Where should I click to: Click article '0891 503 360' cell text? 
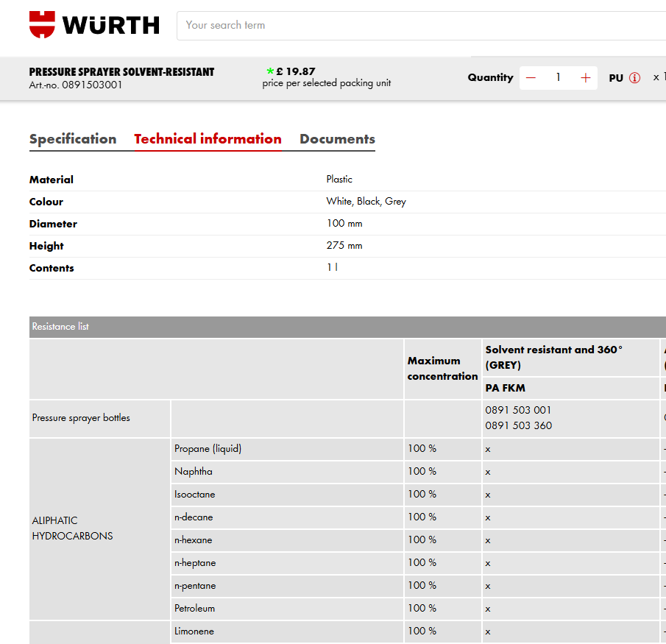tap(518, 425)
